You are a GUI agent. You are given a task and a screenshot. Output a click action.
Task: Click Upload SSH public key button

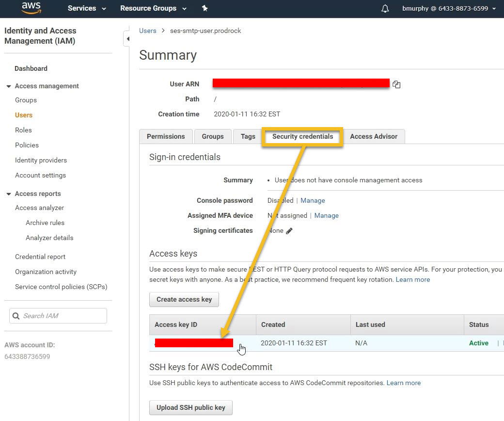point(191,407)
